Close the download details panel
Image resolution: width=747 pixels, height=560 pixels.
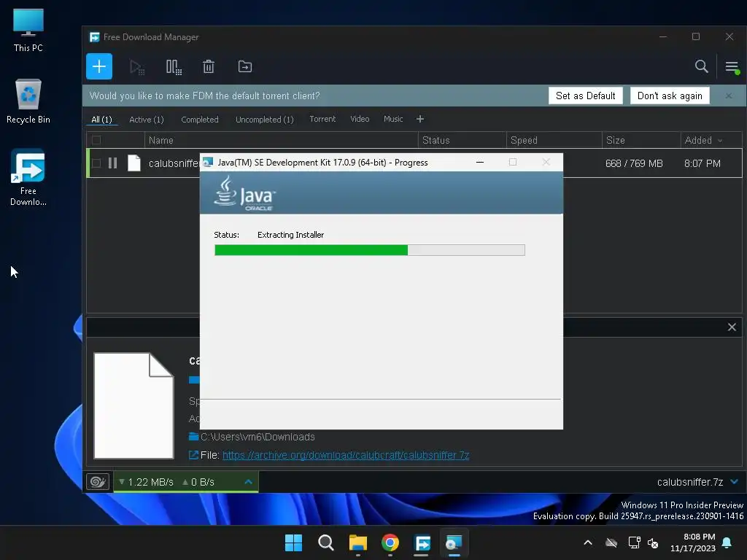pos(732,327)
